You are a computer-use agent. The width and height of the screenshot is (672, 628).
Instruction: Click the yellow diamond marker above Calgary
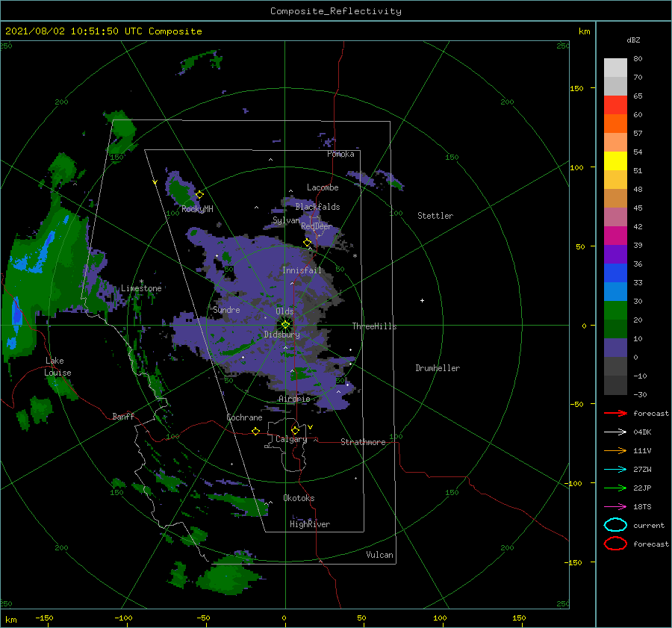[x=295, y=430]
